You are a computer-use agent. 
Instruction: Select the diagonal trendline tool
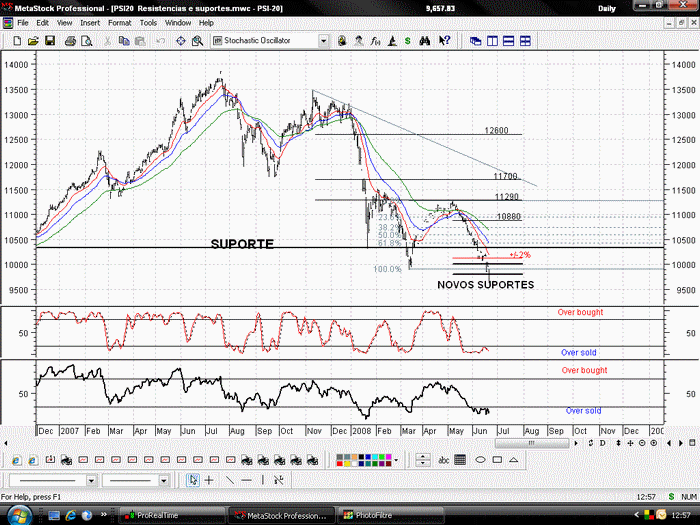click(x=229, y=480)
